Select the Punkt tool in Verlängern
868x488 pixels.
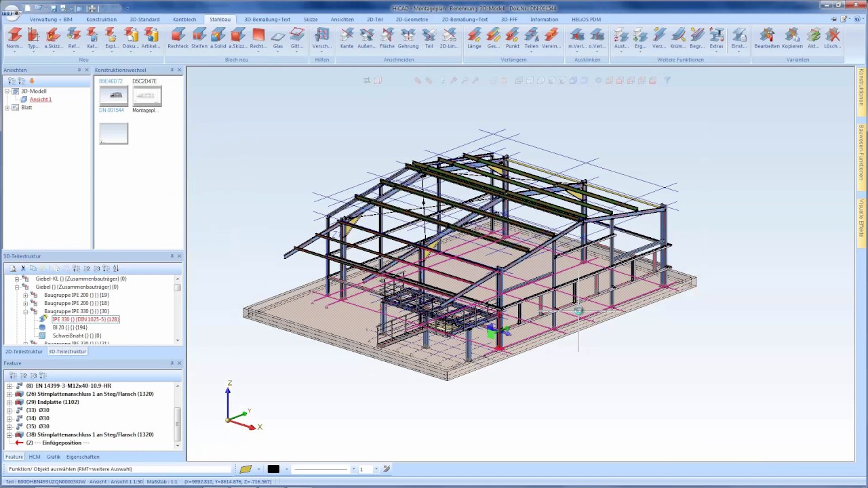coord(513,38)
